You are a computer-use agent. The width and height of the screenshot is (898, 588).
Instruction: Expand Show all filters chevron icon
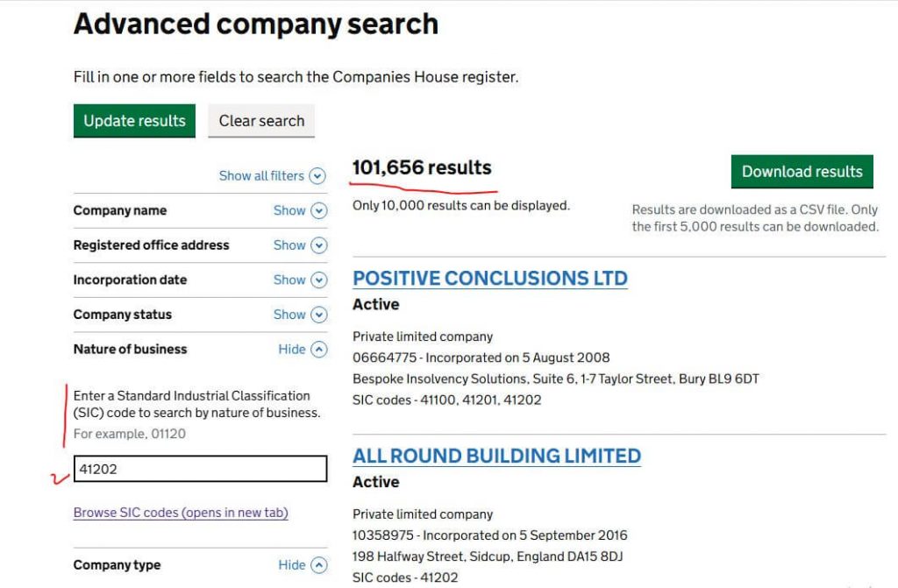coord(317,176)
